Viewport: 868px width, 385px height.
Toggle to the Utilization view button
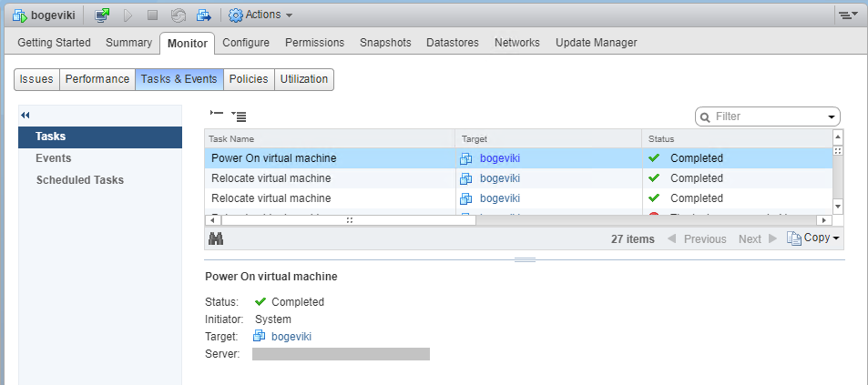point(304,79)
